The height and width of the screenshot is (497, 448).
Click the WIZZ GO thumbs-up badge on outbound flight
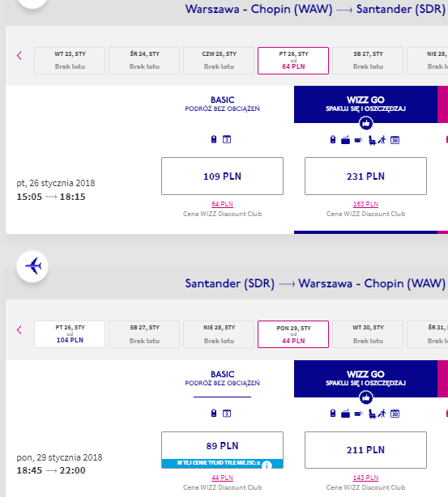(366, 123)
